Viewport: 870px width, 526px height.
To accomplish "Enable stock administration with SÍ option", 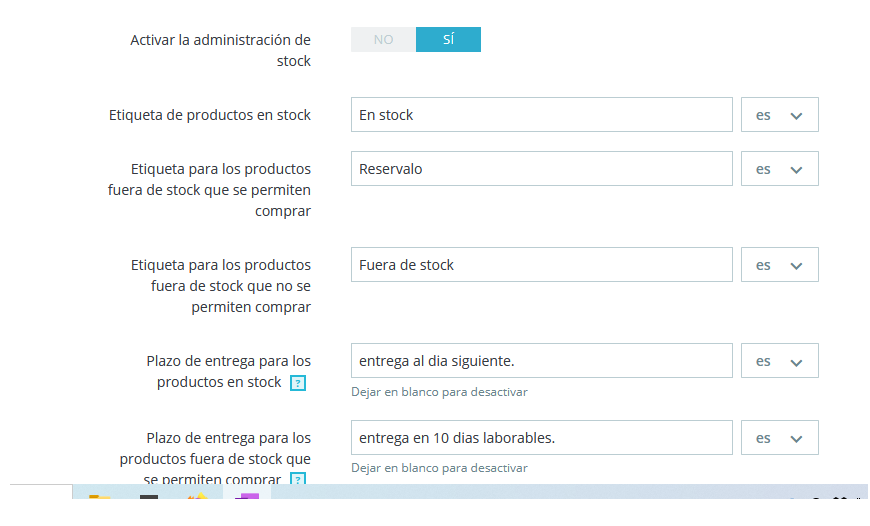I will pyautogui.click(x=448, y=40).
